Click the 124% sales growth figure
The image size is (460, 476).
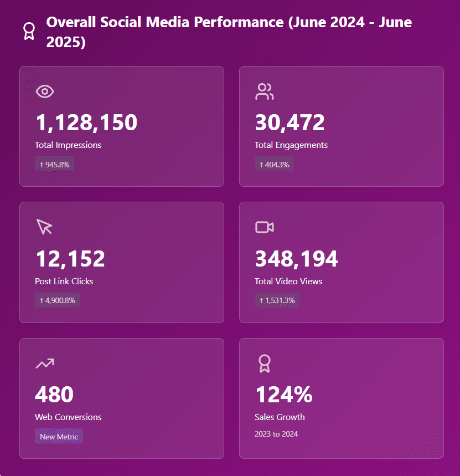click(283, 395)
